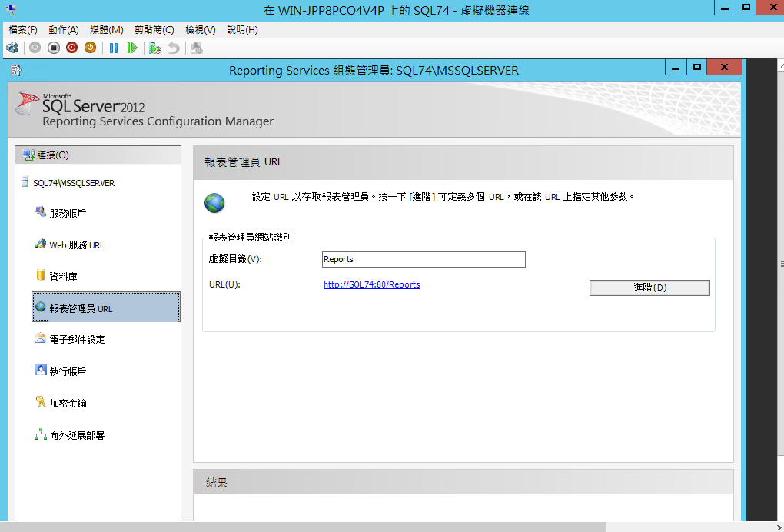Click the 服務帳戶 computer icon
This screenshot has height=532, width=784.
41,211
